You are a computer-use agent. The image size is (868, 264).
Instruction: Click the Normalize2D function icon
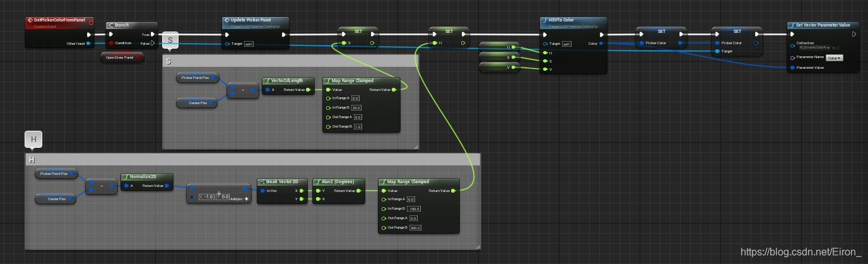click(126, 177)
